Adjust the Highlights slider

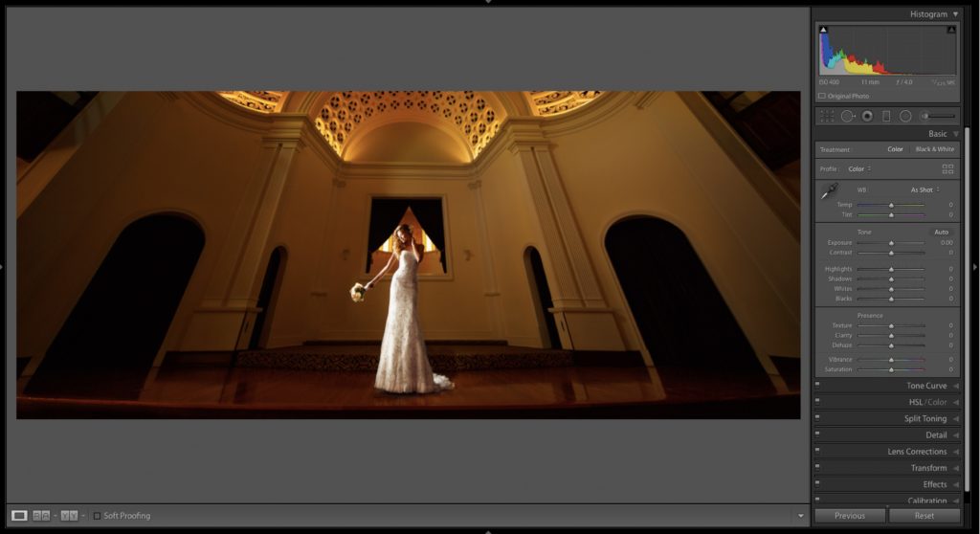(891, 269)
